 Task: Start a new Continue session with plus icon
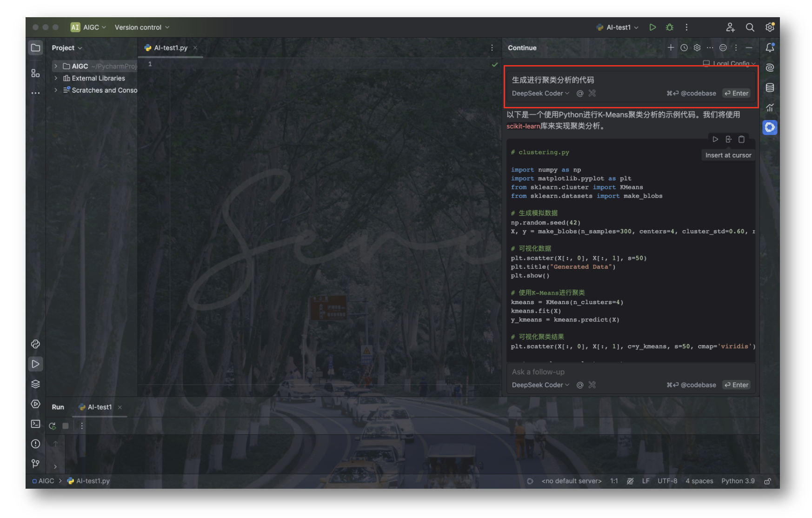click(671, 47)
